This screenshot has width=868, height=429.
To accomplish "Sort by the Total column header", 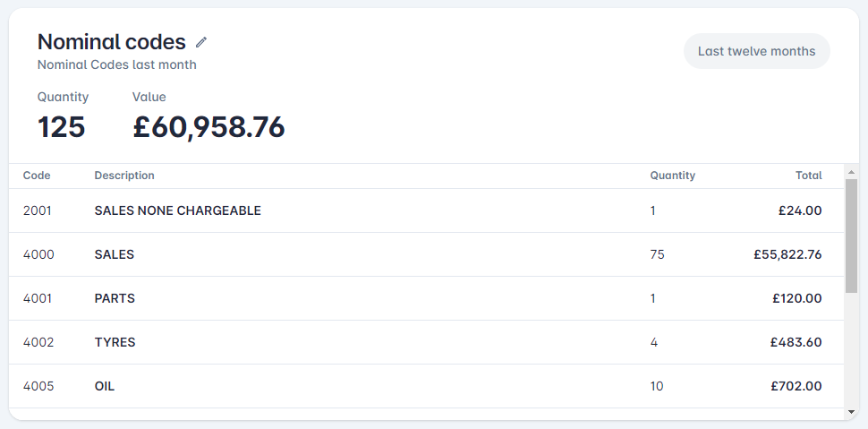I will coord(809,176).
